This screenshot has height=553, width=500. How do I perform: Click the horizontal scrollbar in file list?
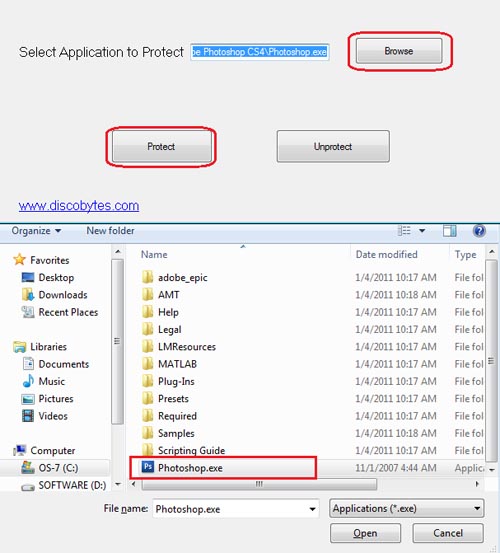pyautogui.click(x=259, y=484)
